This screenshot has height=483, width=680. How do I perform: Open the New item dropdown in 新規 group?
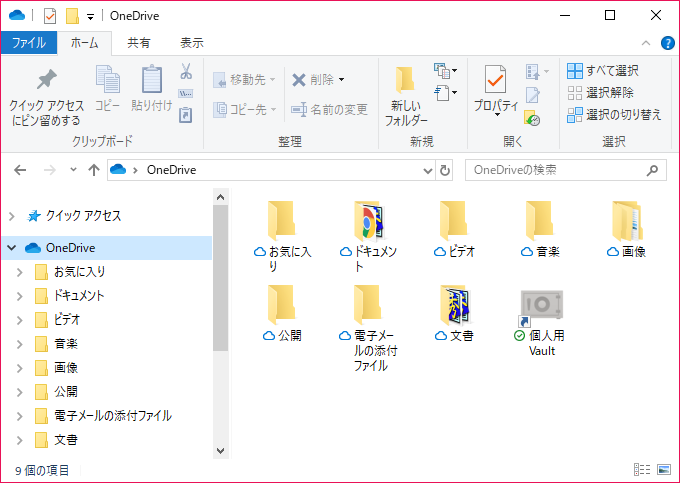tap(445, 70)
